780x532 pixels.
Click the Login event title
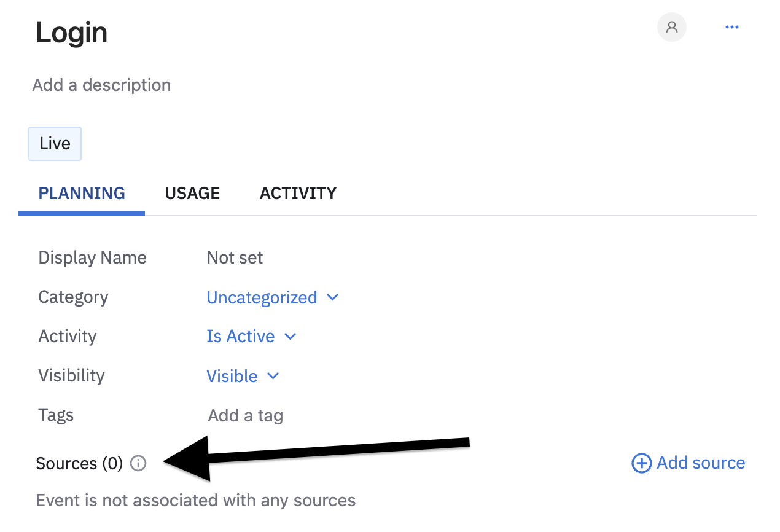pyautogui.click(x=72, y=33)
